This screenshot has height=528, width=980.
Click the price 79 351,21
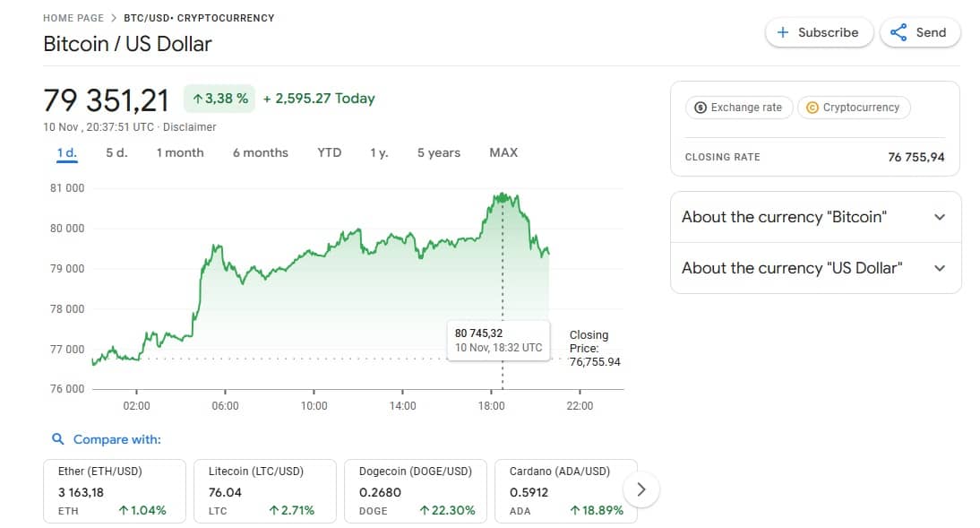[107, 100]
